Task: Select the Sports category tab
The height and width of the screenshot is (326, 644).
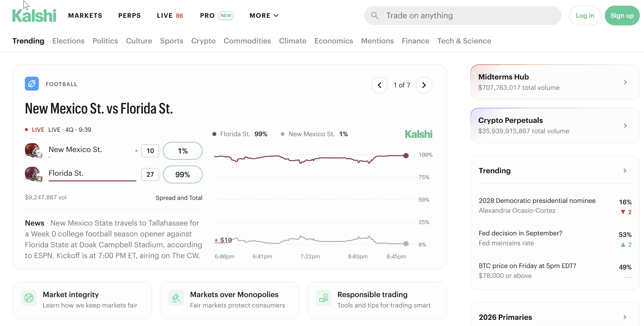Action: coord(171,41)
